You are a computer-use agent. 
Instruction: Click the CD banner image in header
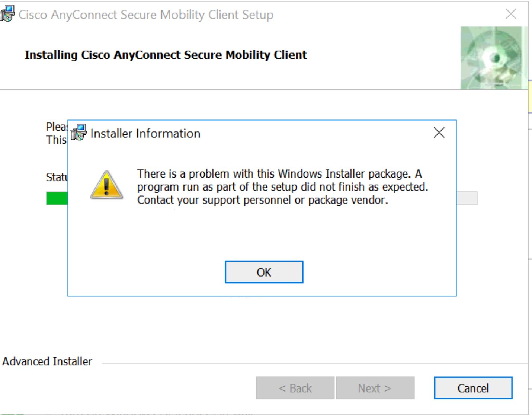pos(494,58)
